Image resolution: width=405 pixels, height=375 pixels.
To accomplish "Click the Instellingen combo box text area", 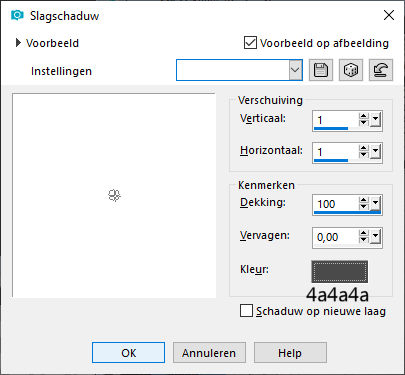I will [x=233, y=70].
